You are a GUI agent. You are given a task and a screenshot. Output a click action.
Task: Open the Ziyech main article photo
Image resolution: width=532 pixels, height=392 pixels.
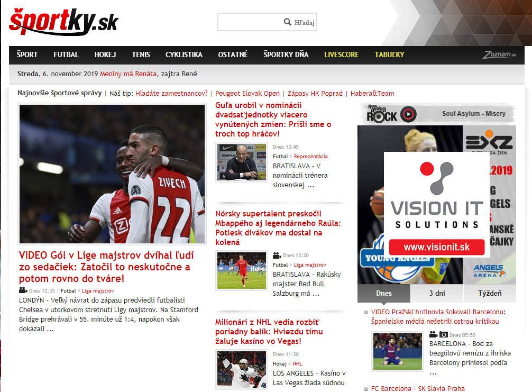click(112, 174)
